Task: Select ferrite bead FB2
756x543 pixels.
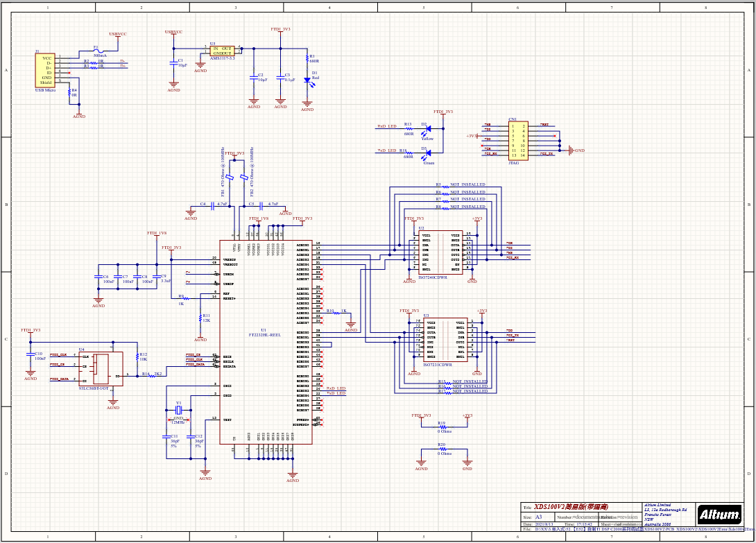Action: click(x=243, y=178)
